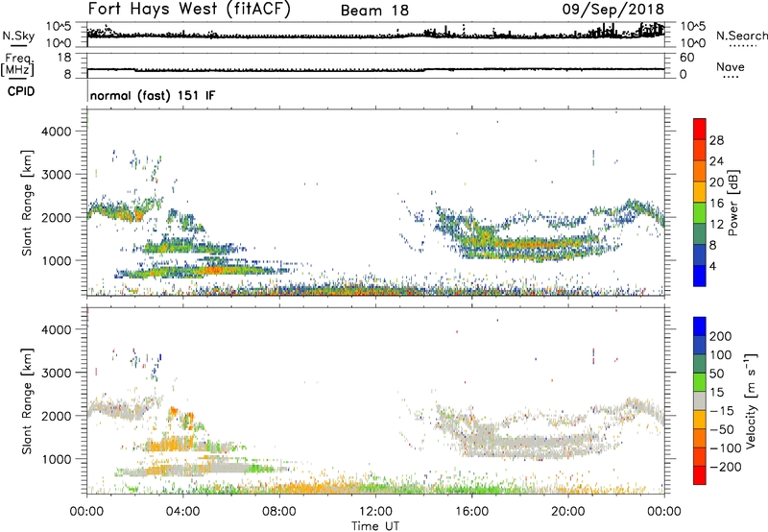Click the "Velocity [m s-1]" colorbar title
This screenshot has height=532, width=768.
click(750, 400)
